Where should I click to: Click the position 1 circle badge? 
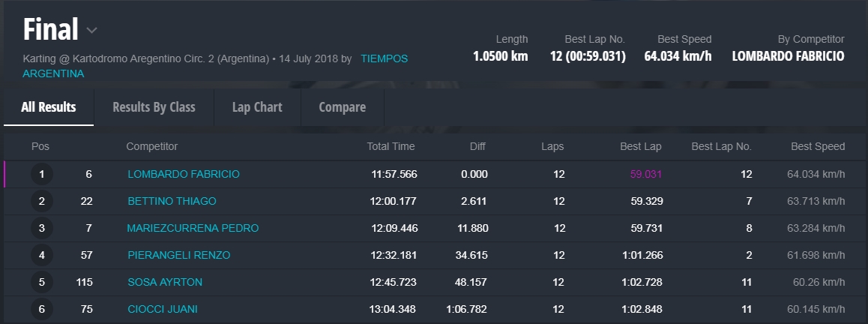pyautogui.click(x=42, y=175)
